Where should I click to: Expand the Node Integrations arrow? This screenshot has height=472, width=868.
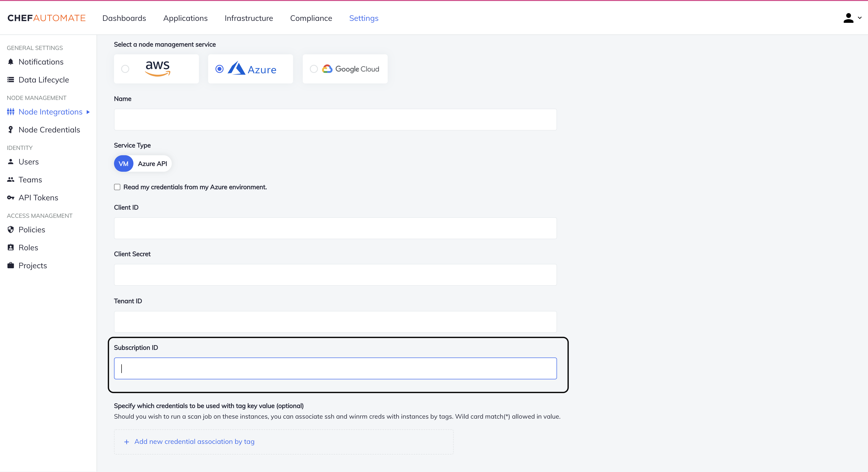click(88, 112)
